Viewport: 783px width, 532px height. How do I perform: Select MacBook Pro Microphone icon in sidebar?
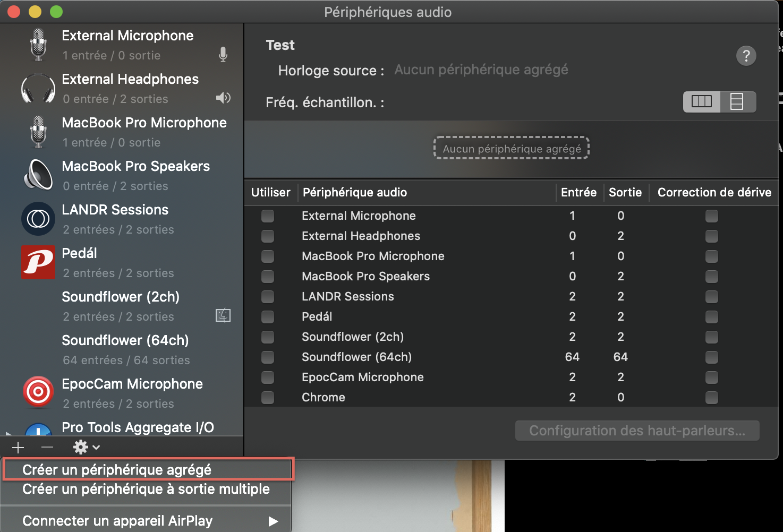[38, 132]
